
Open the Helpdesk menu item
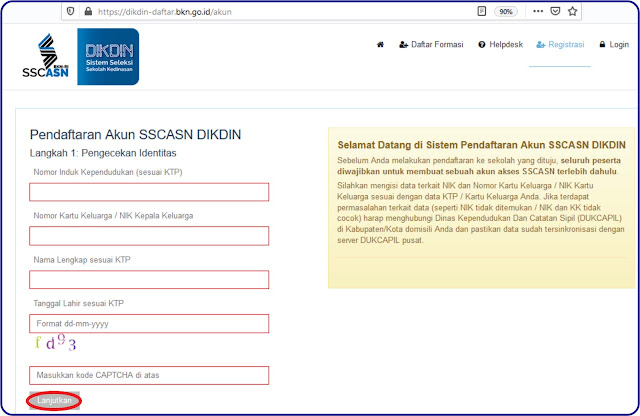tap(500, 44)
